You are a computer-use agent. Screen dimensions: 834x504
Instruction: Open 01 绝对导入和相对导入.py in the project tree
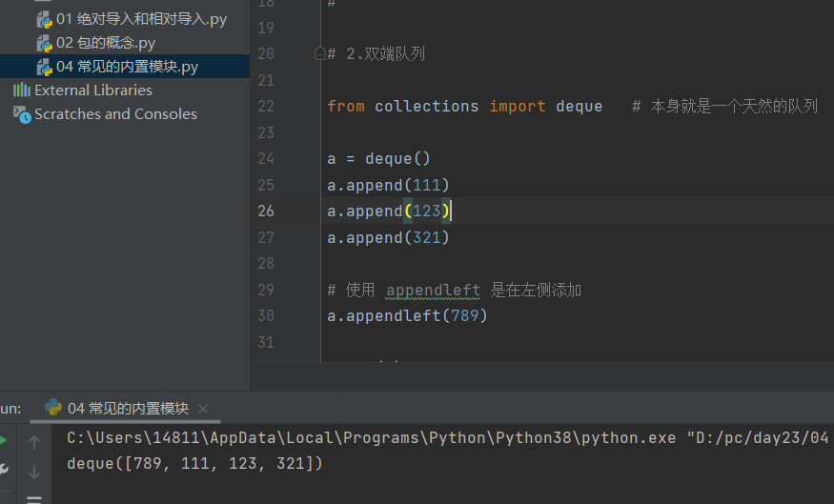(141, 19)
